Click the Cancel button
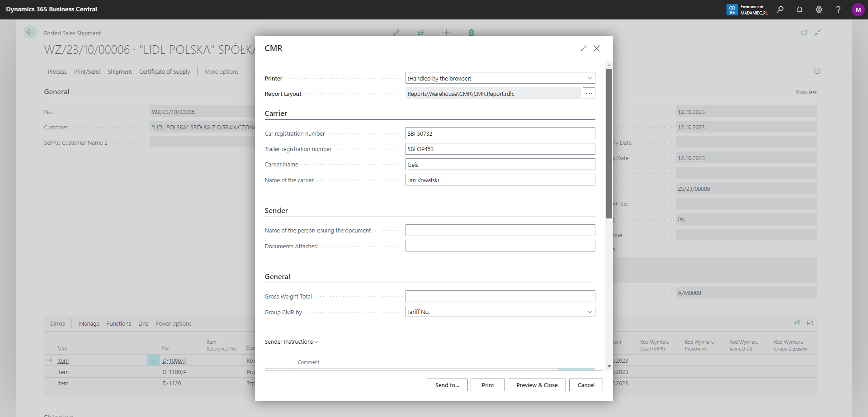 586,385
